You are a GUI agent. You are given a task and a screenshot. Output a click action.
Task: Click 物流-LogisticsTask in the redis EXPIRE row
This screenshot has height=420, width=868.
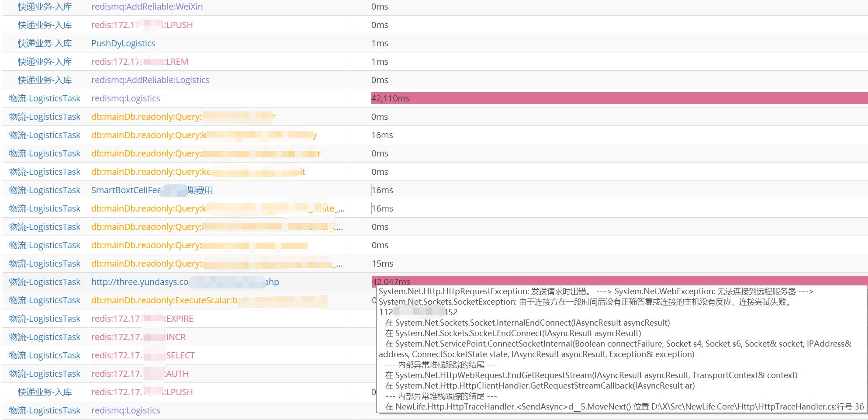[45, 319]
